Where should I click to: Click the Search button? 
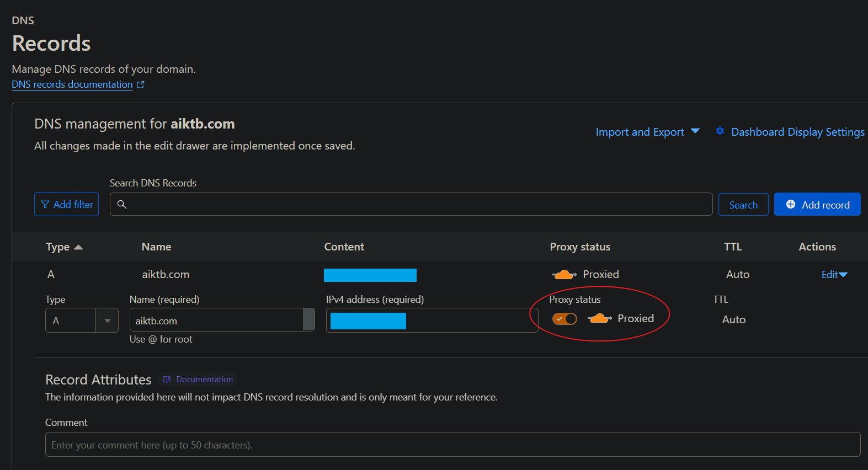pos(743,205)
